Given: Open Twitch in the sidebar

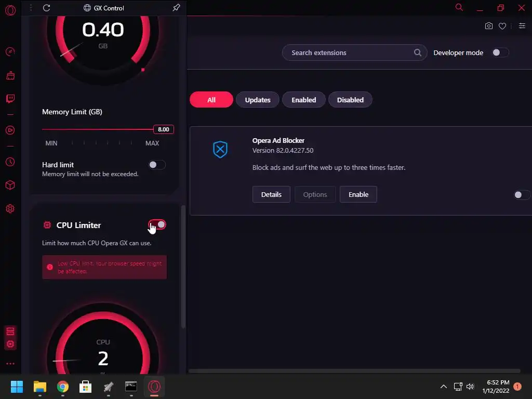Looking at the screenshot, I should coord(10,99).
